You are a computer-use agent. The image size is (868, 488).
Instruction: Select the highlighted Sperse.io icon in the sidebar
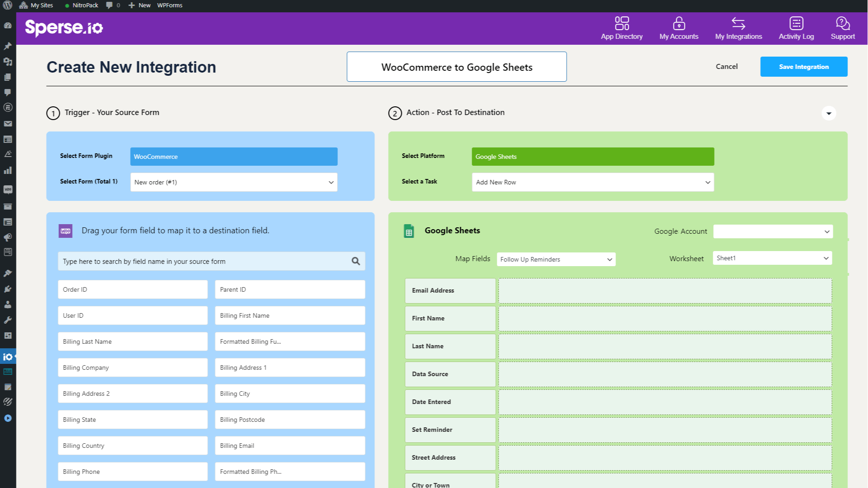click(x=7, y=357)
